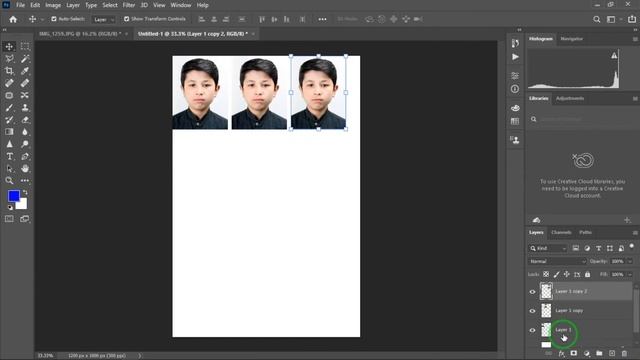640x360 pixels.
Task: Toggle lock transparent pixels
Action: tap(546, 274)
